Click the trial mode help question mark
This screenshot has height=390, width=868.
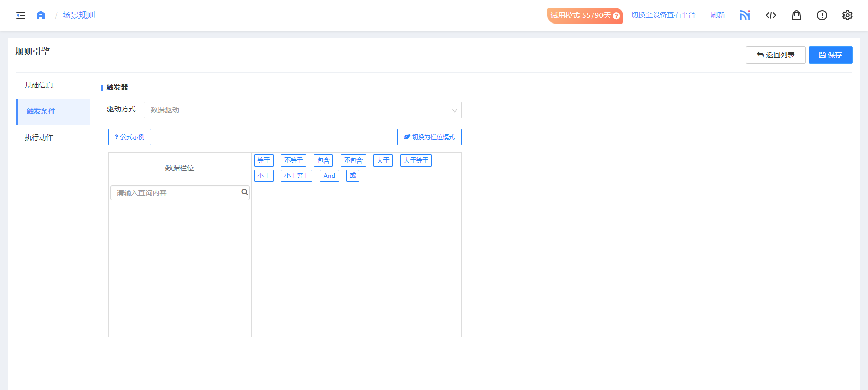(x=616, y=16)
